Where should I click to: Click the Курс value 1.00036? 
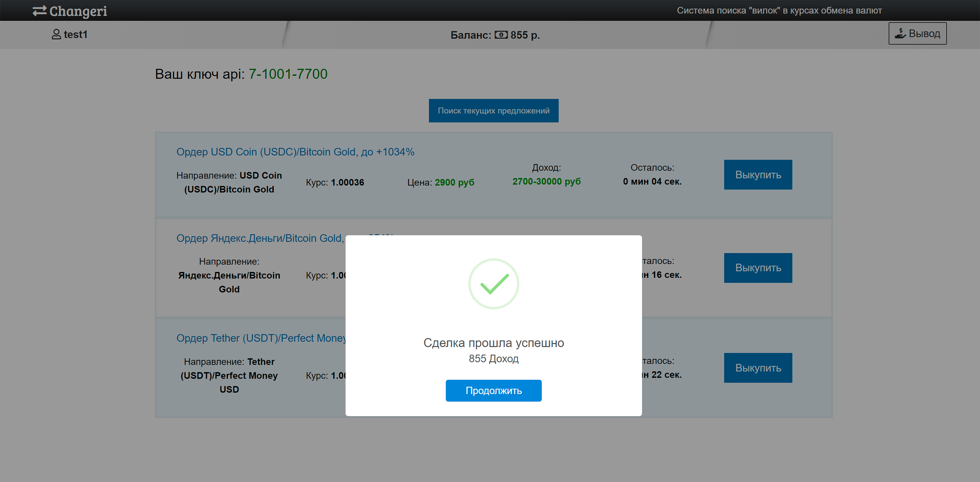click(347, 183)
